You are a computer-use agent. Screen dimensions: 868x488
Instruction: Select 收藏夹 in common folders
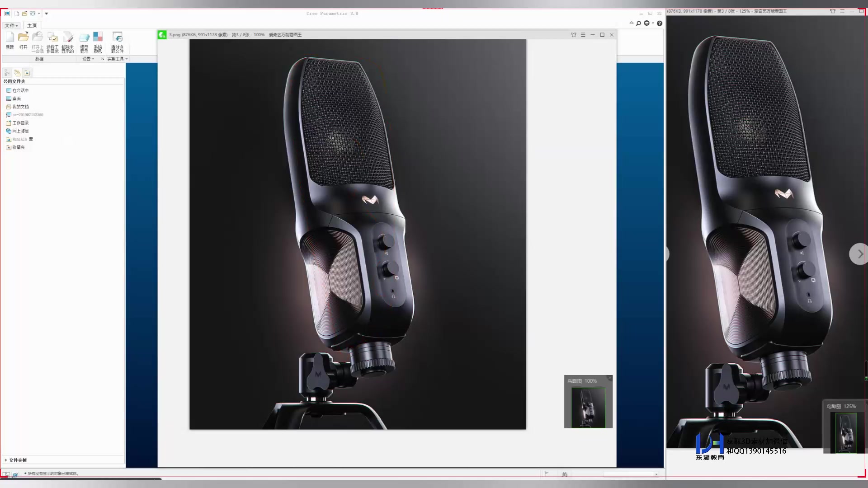(15, 147)
